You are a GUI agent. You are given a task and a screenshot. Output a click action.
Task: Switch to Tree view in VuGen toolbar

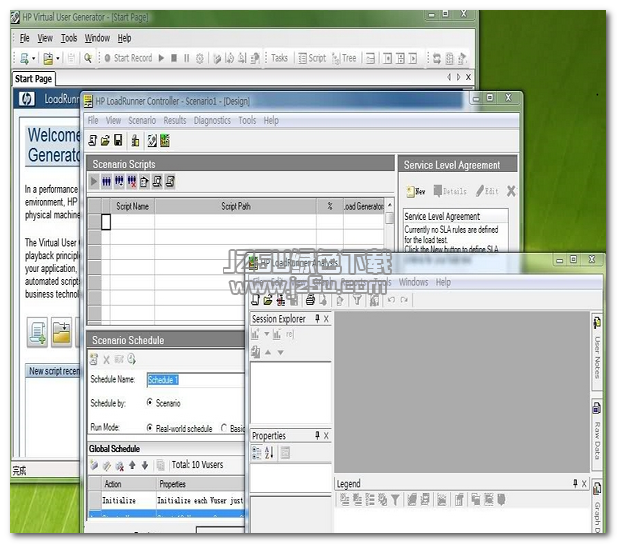tap(344, 58)
